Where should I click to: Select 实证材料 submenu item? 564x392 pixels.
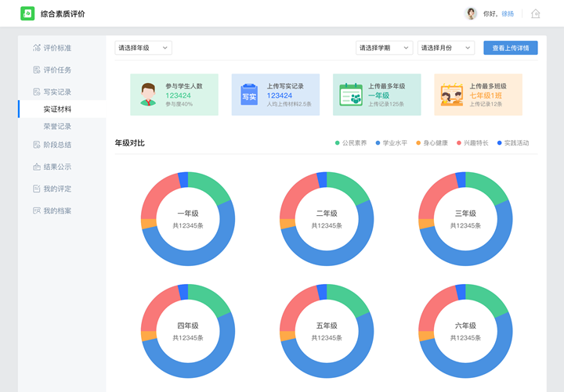click(62, 110)
